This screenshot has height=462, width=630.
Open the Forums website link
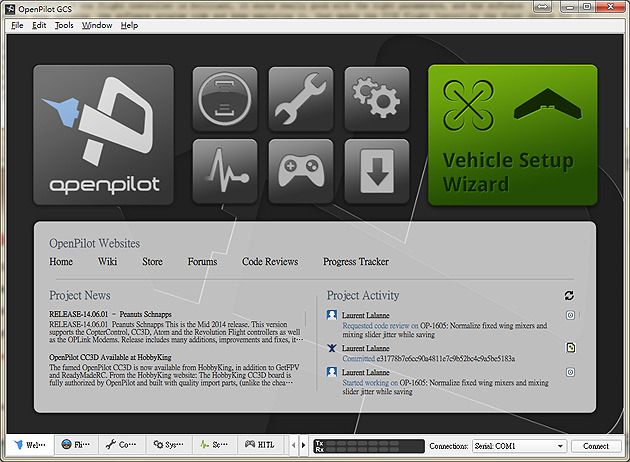202,262
